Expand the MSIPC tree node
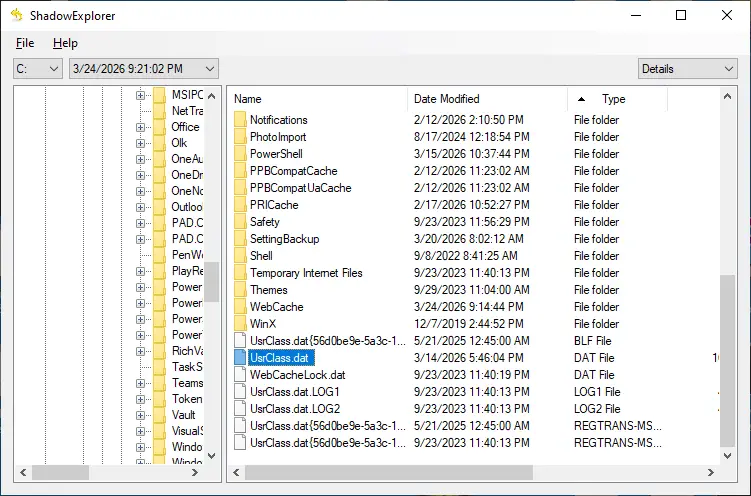 coord(140,95)
